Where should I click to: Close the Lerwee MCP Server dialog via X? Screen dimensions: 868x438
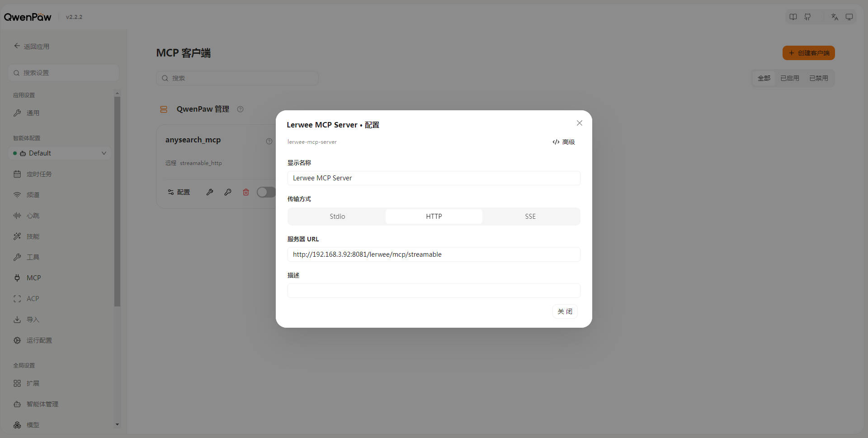[x=579, y=123]
